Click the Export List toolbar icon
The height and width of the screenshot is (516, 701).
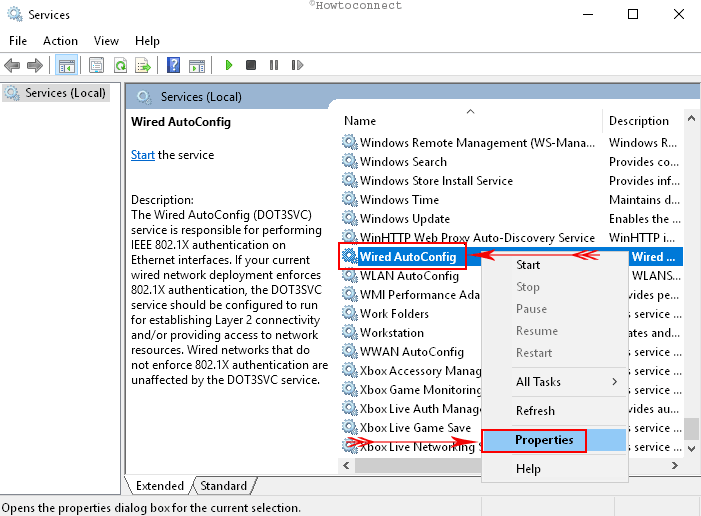pos(143,66)
